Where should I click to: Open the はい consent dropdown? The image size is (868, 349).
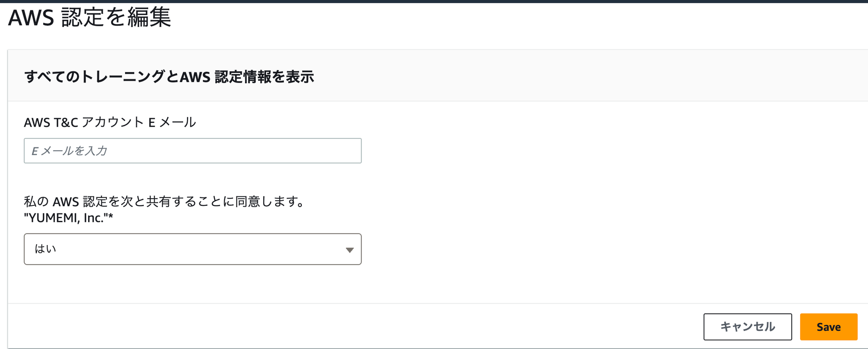click(x=192, y=249)
